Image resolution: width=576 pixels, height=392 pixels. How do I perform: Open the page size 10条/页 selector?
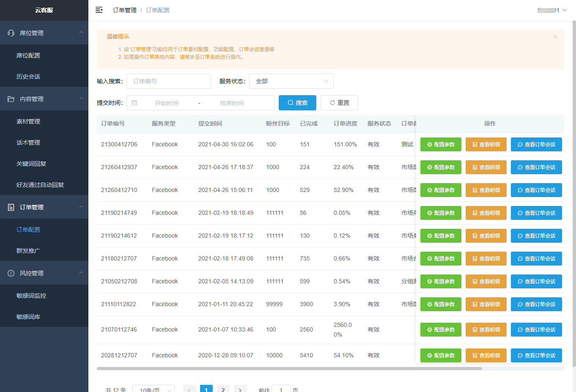[x=154, y=389]
